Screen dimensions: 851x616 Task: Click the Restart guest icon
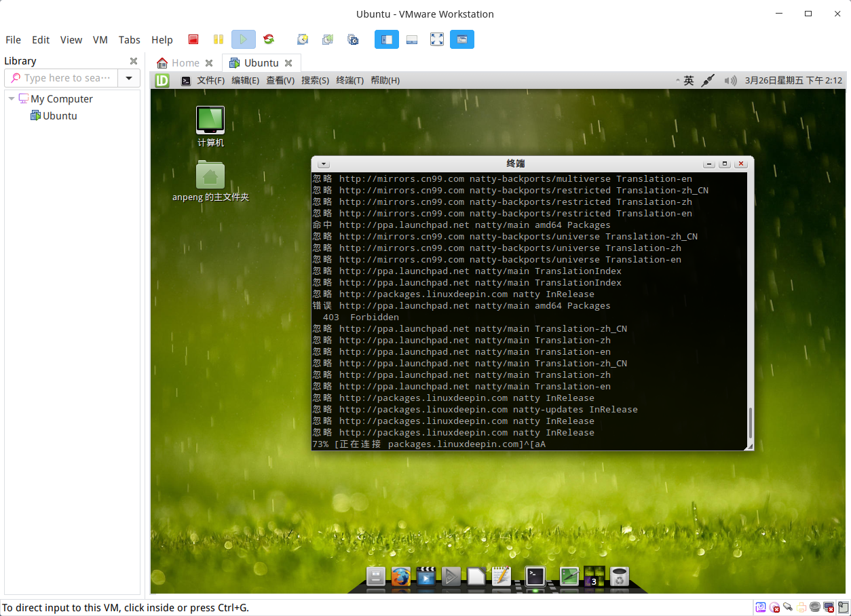tap(269, 40)
